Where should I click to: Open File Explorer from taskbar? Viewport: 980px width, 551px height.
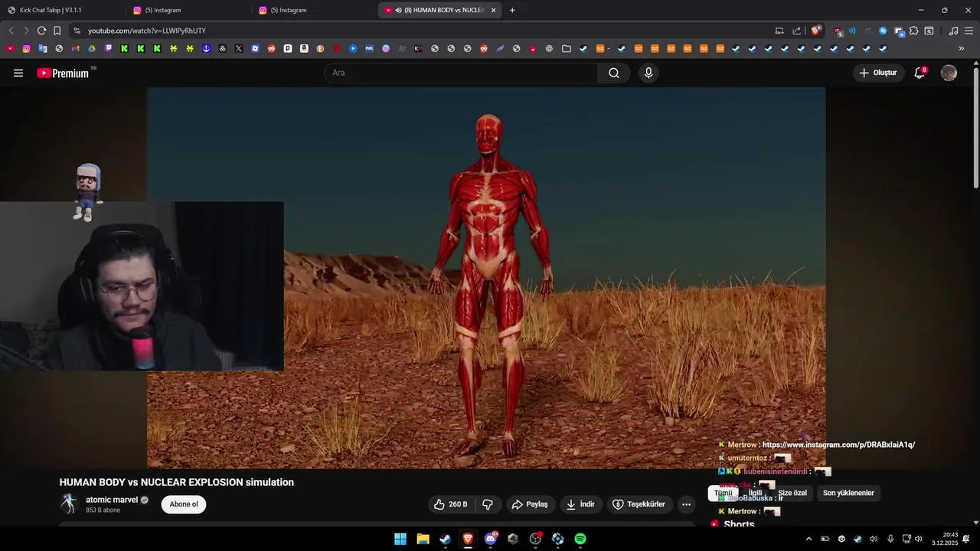click(423, 539)
